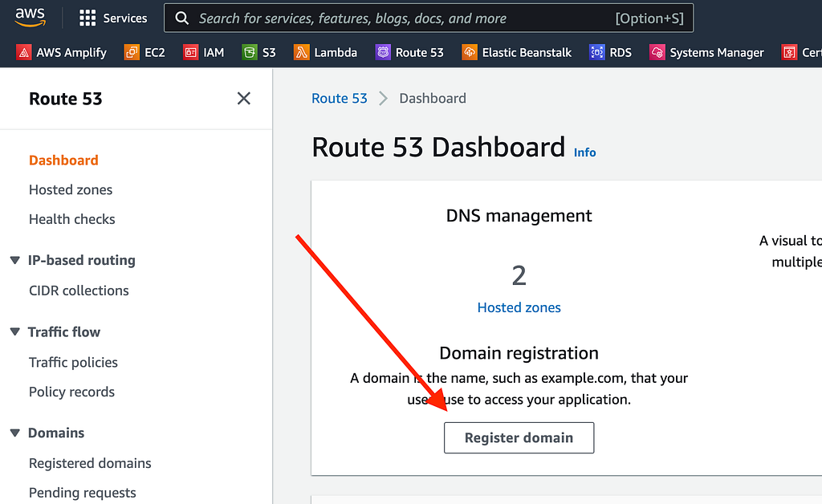View Registered domains list

(90, 463)
